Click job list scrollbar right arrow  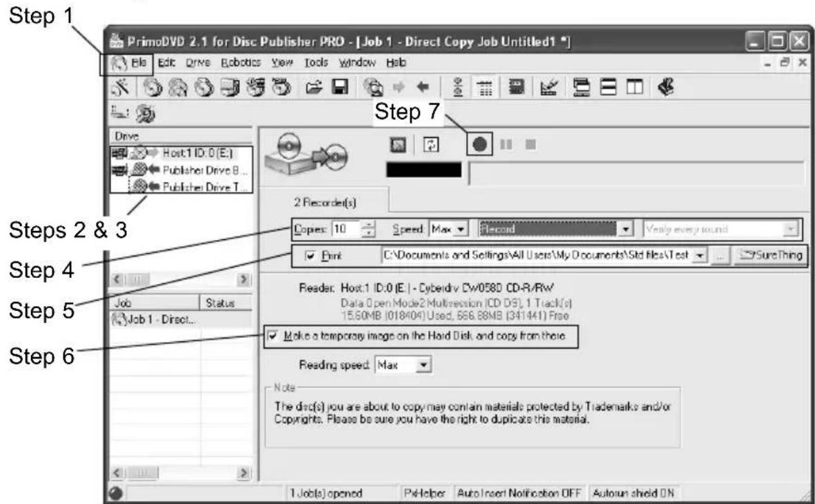[243, 474]
